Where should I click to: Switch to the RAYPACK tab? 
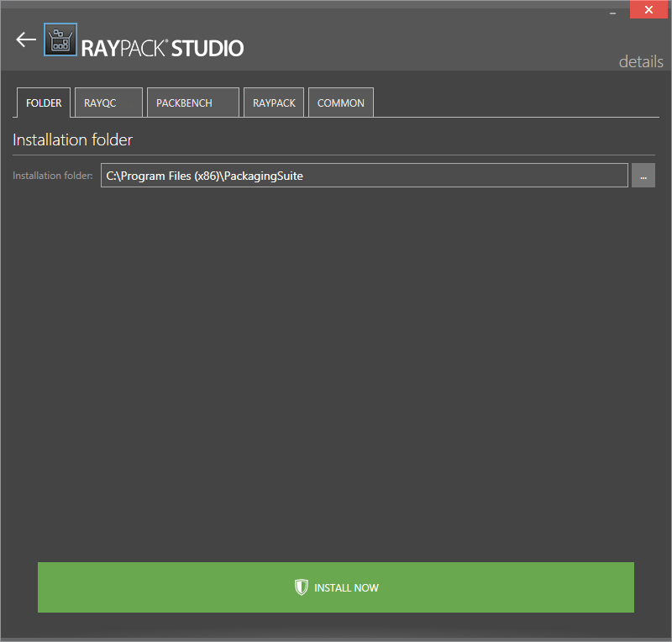(x=274, y=103)
